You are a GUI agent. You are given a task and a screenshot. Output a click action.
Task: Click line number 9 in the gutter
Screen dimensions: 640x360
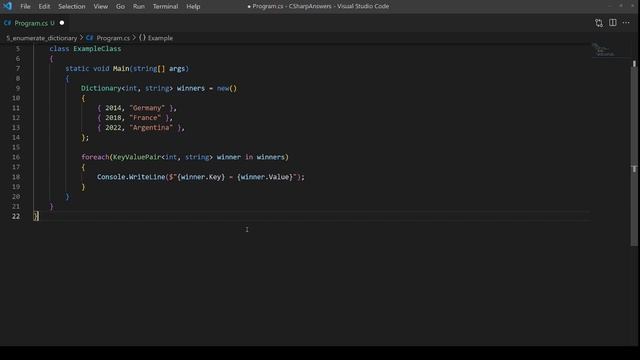[x=18, y=88]
